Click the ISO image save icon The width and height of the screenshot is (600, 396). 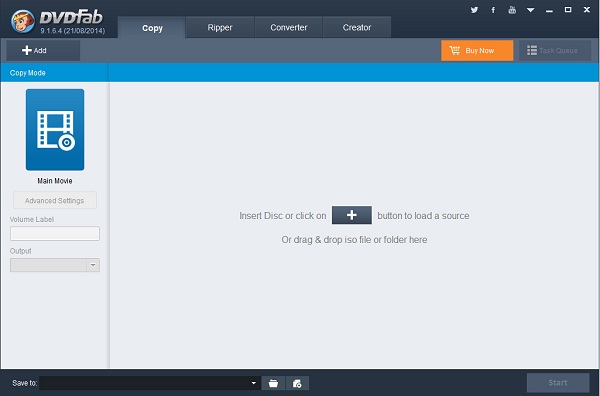tap(297, 383)
